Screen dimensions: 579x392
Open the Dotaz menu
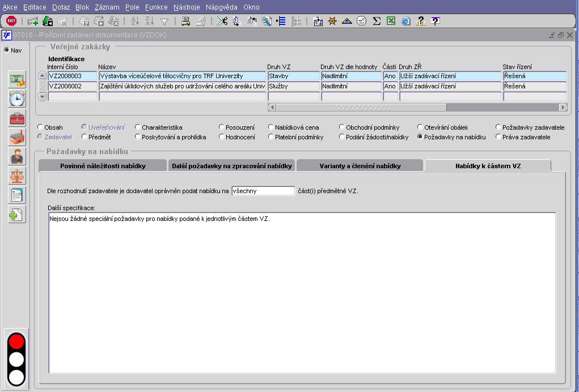pos(61,7)
